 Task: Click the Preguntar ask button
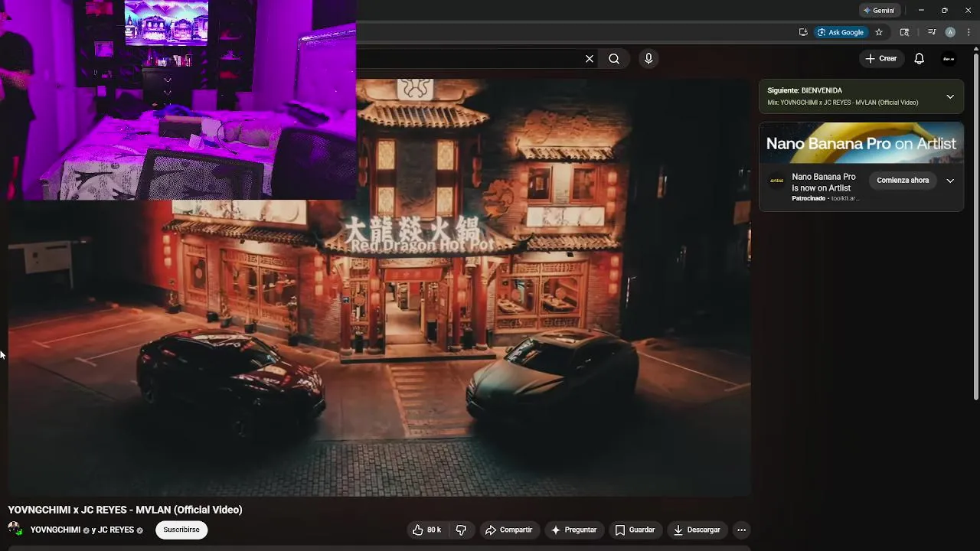[x=573, y=530]
